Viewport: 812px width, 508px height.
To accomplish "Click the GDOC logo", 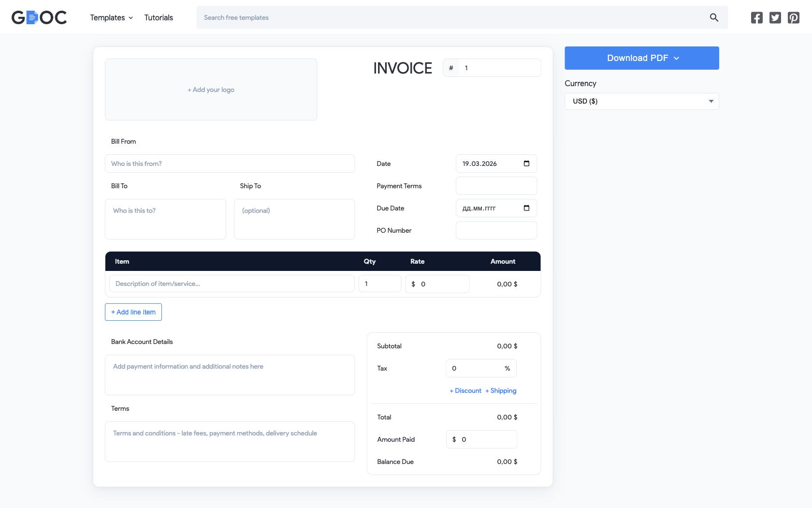I will pyautogui.click(x=39, y=17).
